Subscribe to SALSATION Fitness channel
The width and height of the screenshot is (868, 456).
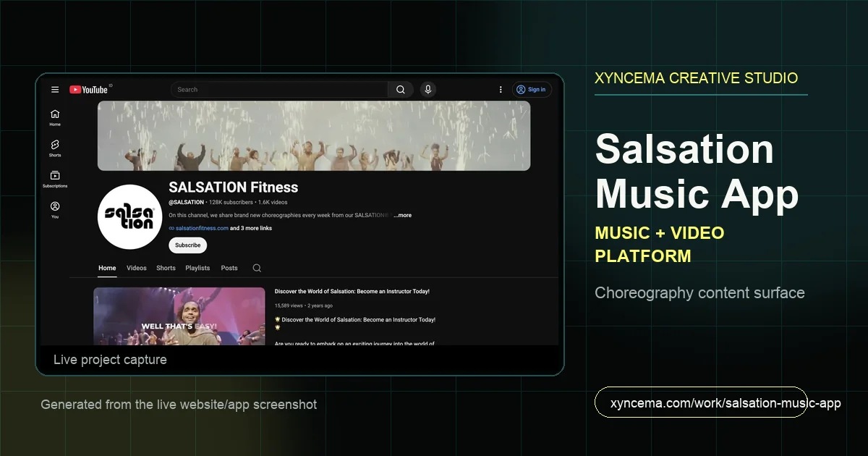[188, 245]
